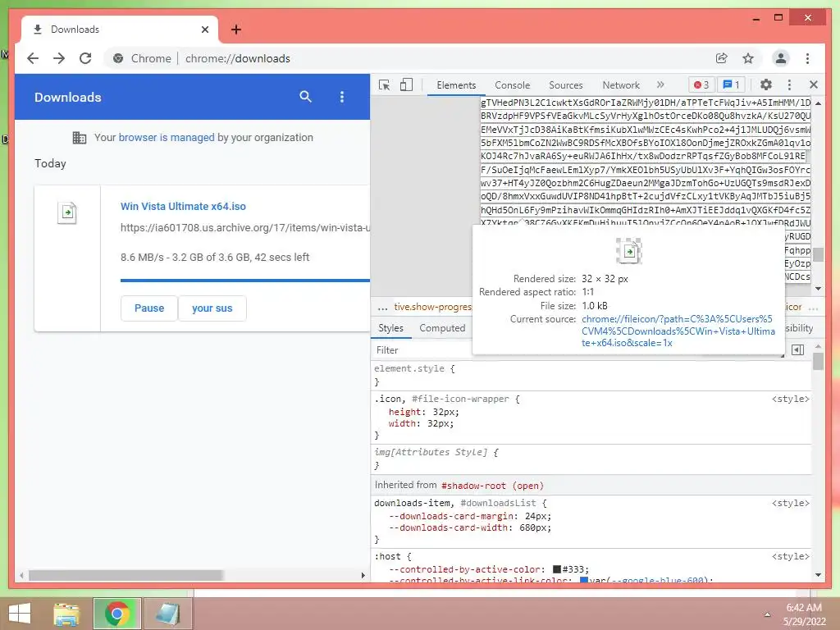Switch to the Sources tab
This screenshot has height=630, width=840.
(565, 85)
